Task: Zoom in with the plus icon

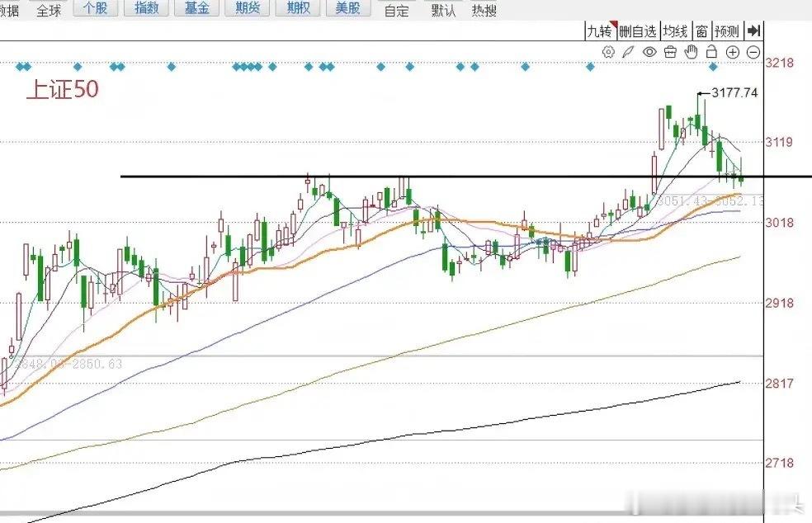Action: click(733, 52)
